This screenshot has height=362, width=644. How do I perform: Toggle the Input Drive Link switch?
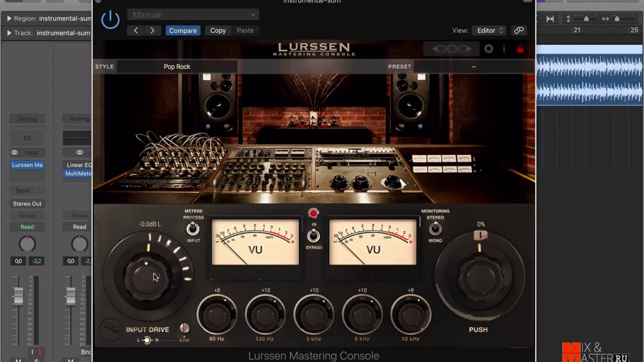pos(185,328)
